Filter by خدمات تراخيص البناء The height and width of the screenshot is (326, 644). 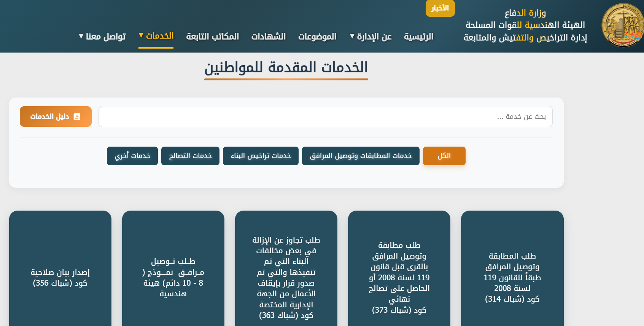coord(261,156)
